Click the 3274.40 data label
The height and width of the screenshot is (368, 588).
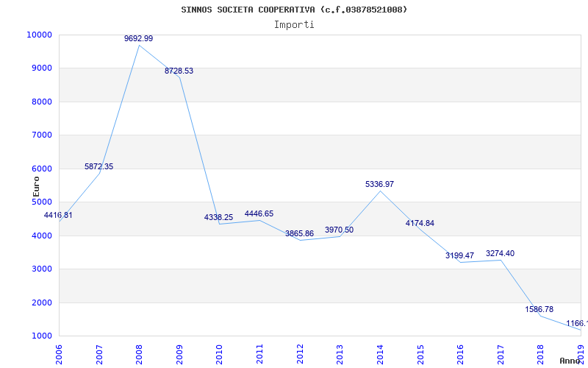point(500,253)
